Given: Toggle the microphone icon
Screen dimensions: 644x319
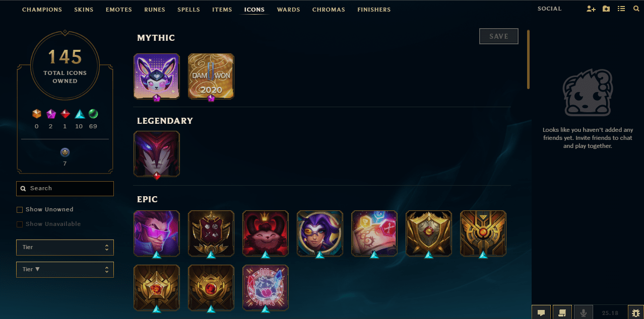Looking at the screenshot, I should click(584, 312).
